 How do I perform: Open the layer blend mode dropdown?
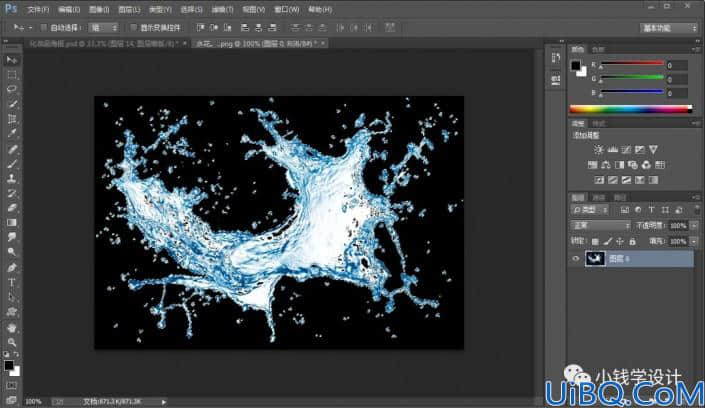click(600, 225)
